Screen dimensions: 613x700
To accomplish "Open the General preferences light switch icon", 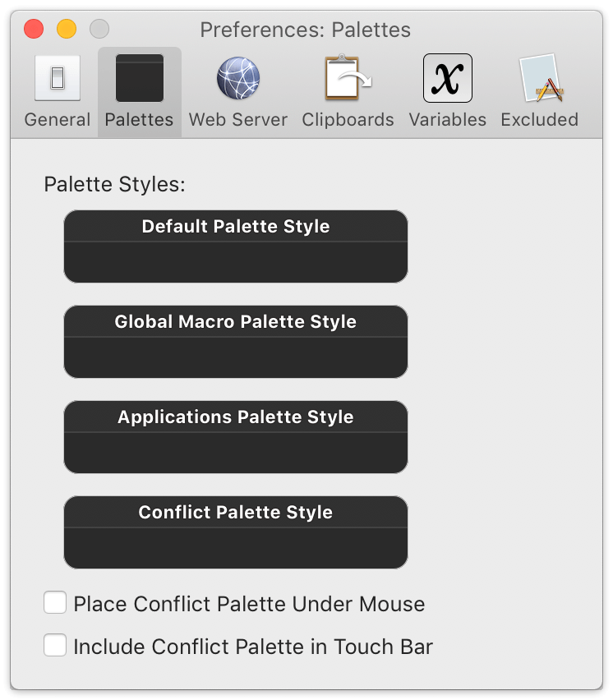I will pyautogui.click(x=58, y=78).
